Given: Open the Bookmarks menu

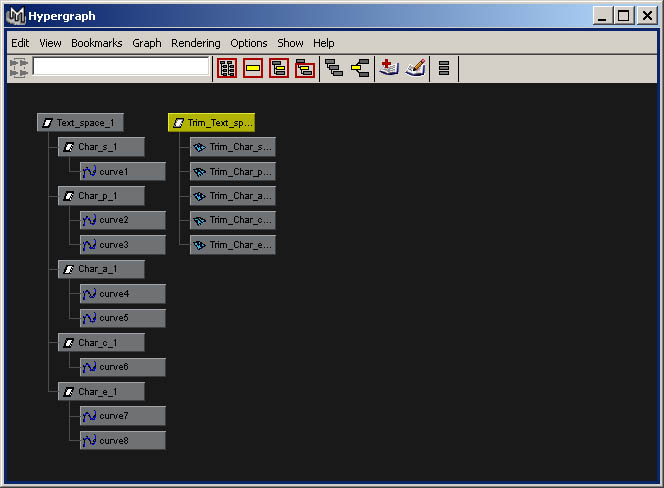Looking at the screenshot, I should pos(97,43).
